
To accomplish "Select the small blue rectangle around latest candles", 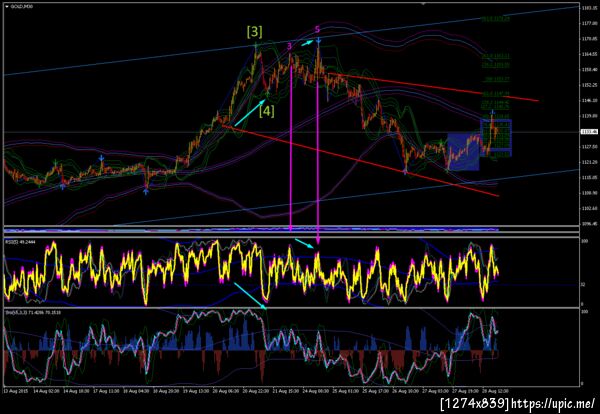I will coord(496,138).
